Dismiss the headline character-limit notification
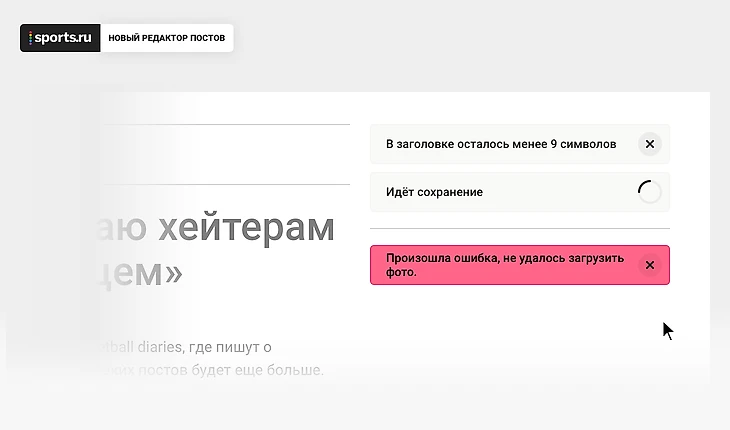730x430 pixels. (649, 144)
